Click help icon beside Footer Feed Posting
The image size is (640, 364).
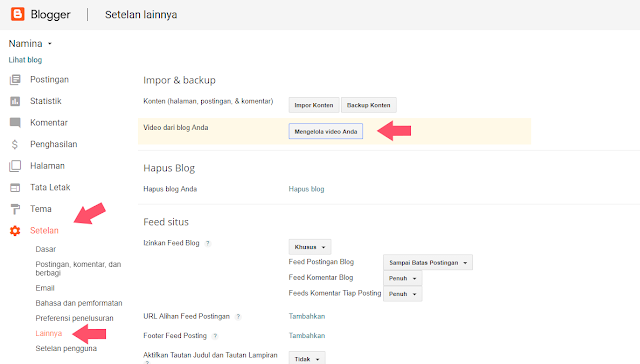click(x=215, y=336)
